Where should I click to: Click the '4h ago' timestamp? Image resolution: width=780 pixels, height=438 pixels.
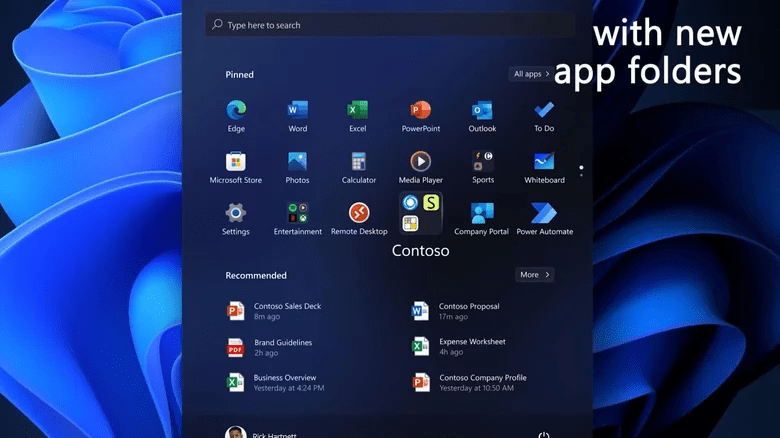tap(451, 352)
